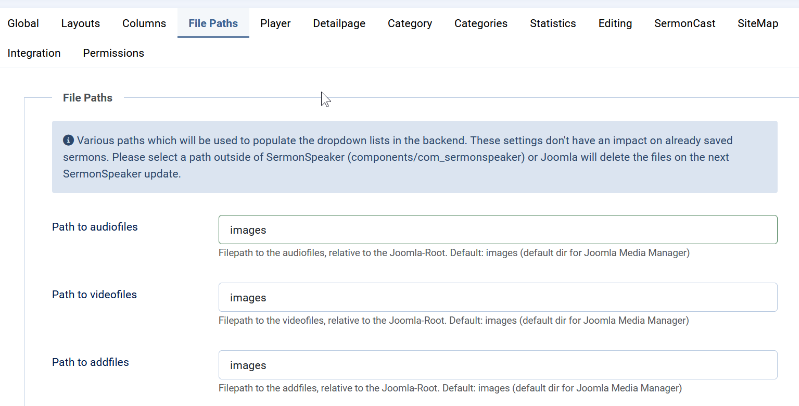Click the Path to videofiles label

pyautogui.click(x=94, y=295)
